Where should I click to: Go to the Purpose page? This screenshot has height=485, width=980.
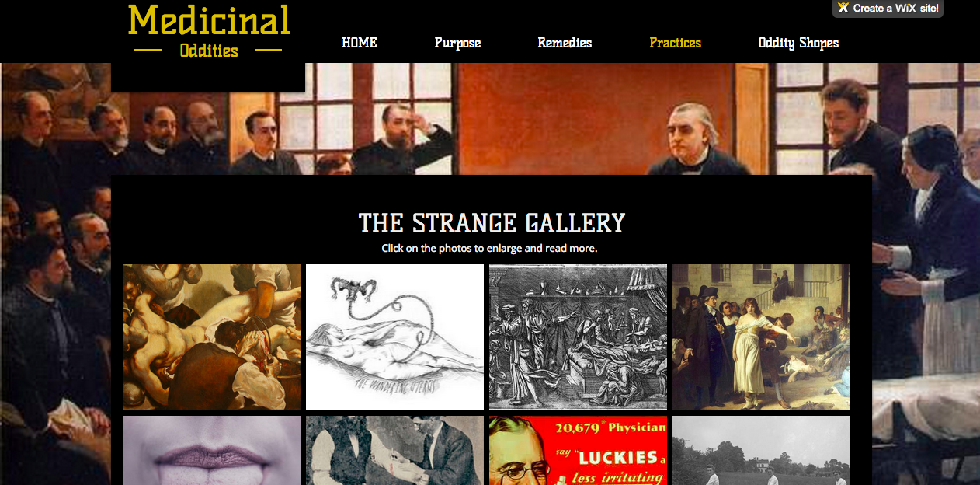click(457, 43)
